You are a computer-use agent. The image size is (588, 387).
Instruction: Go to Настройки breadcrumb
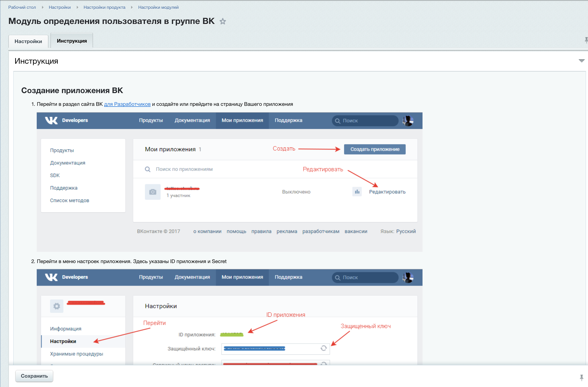tap(60, 7)
